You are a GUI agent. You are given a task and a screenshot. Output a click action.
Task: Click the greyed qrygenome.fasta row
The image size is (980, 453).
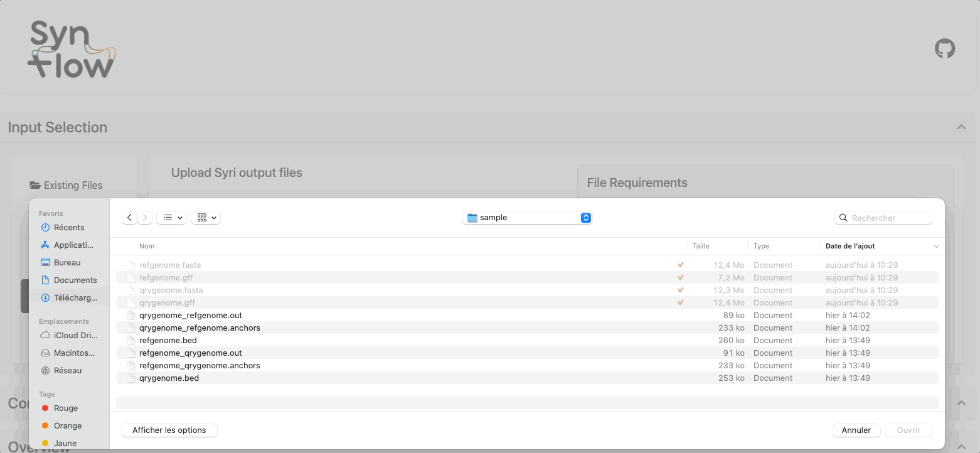point(527,290)
